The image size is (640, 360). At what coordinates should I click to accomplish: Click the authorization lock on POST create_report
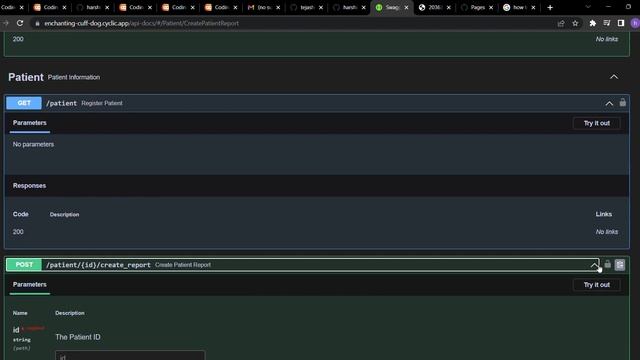pos(607,264)
